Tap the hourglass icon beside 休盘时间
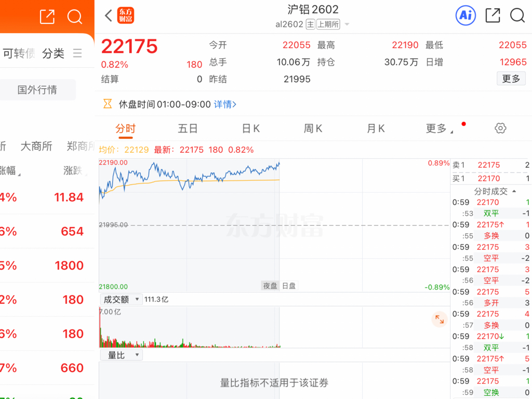The height and width of the screenshot is (399, 532). point(108,104)
